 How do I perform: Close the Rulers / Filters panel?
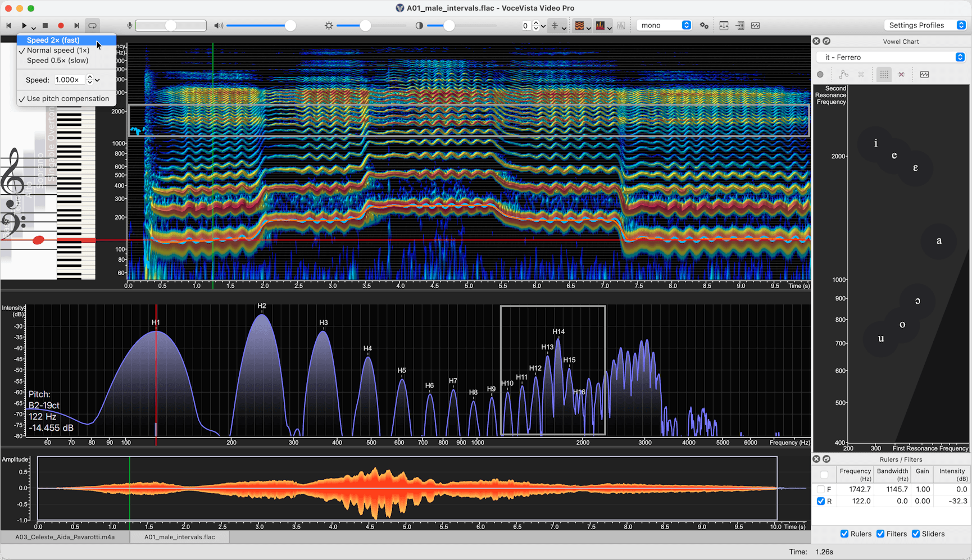[816, 459]
